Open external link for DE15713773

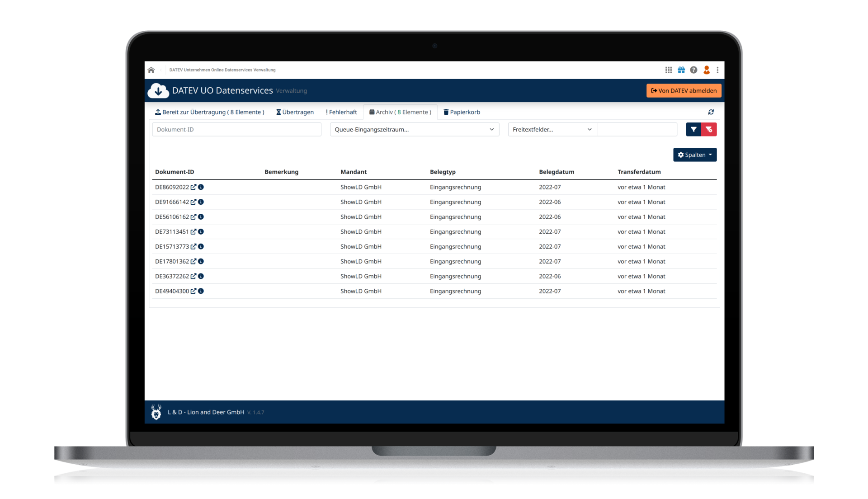click(x=193, y=247)
